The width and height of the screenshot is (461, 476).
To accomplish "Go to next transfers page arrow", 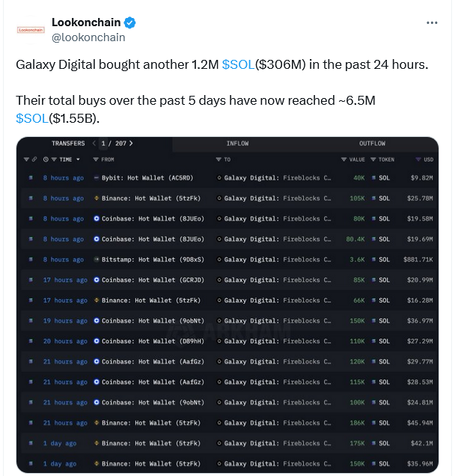I will tap(131, 143).
